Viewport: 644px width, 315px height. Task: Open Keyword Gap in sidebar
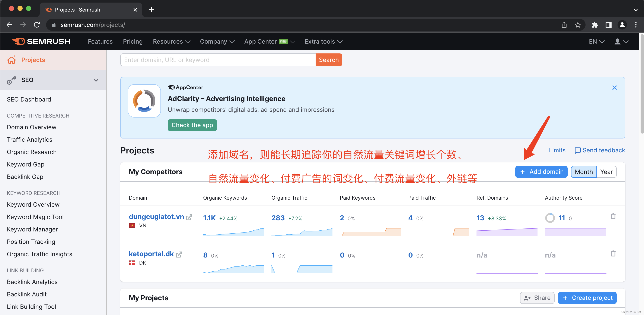tap(26, 164)
